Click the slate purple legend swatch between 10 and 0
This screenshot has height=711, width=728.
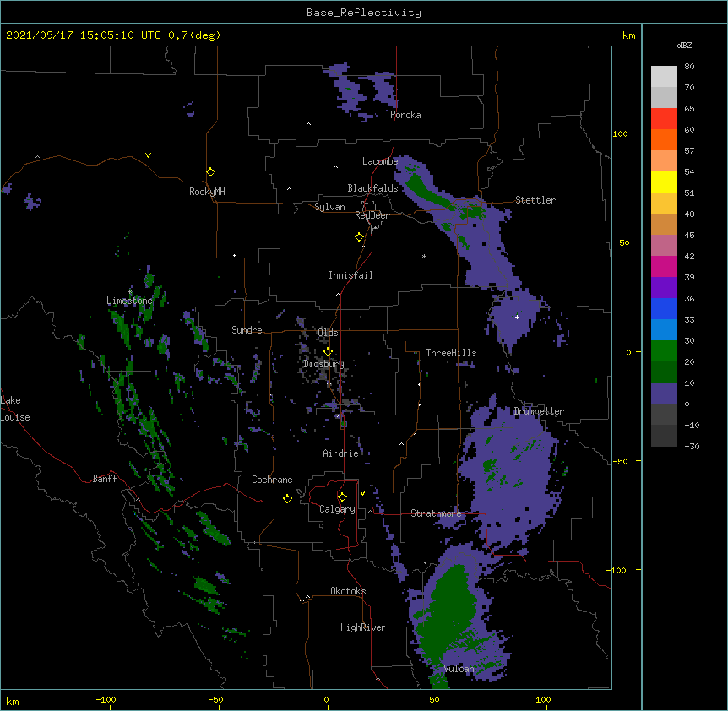point(664,393)
